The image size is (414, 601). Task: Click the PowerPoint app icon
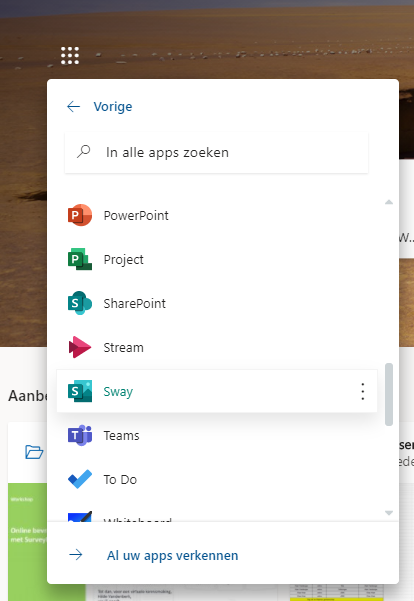click(80, 215)
